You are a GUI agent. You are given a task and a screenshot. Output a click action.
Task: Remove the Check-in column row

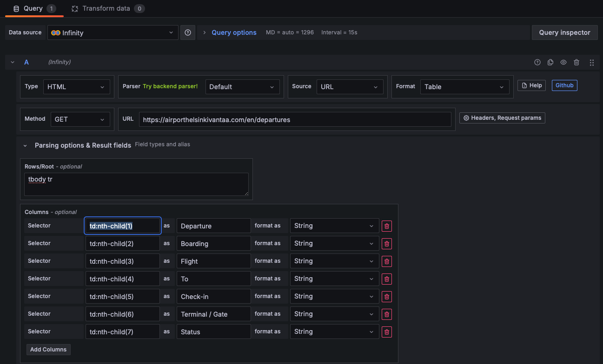click(387, 297)
